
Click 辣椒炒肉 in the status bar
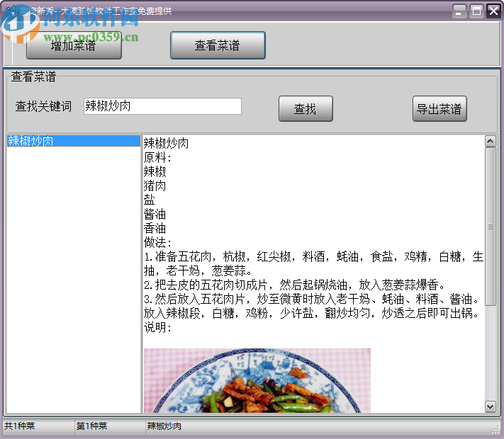164,426
